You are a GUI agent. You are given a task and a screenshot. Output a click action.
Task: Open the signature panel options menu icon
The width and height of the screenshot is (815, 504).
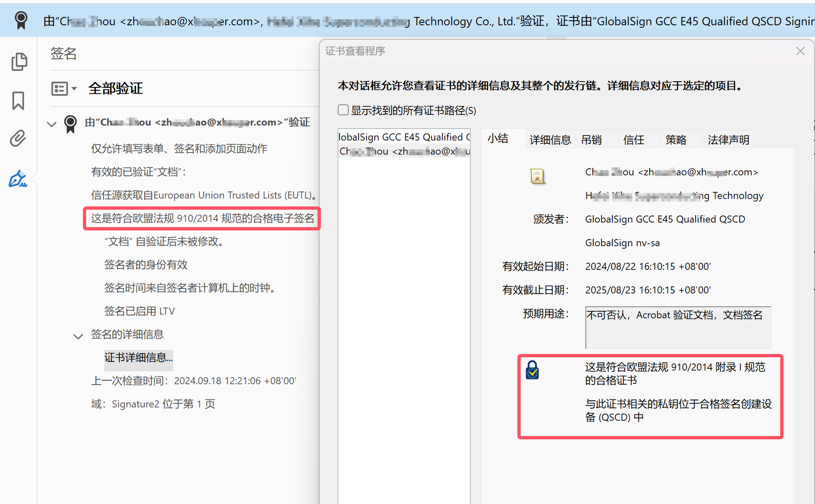click(64, 88)
